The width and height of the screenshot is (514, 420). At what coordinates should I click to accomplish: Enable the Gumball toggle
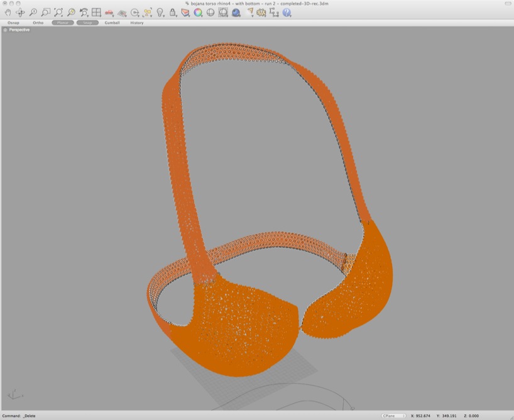tap(112, 23)
